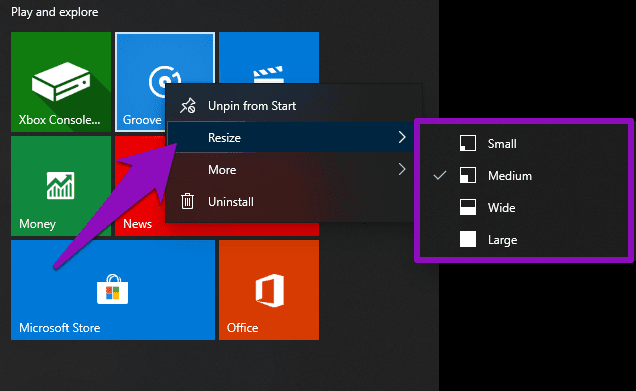The width and height of the screenshot is (636, 391).
Task: Click the Microsoft Store tile label
Action: (60, 328)
